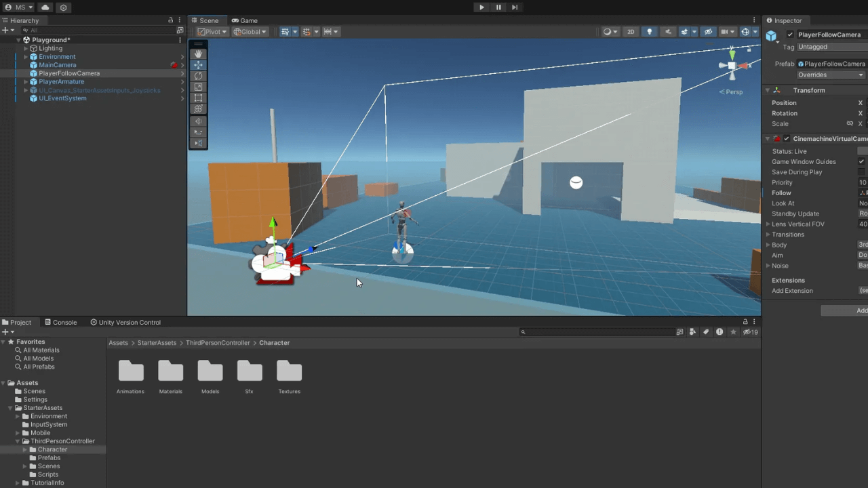
Task: Select the Rect tool
Action: pyautogui.click(x=198, y=97)
